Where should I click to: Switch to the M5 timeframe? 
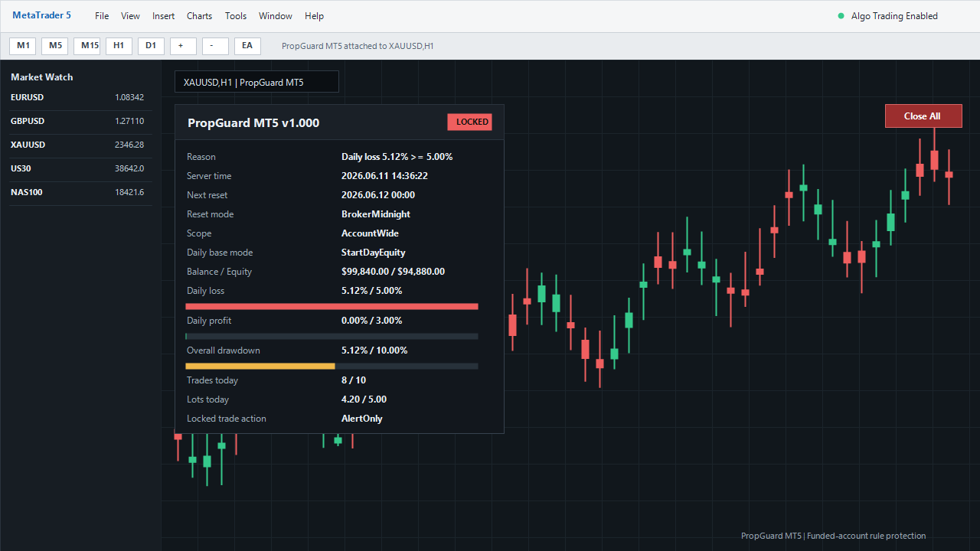55,46
